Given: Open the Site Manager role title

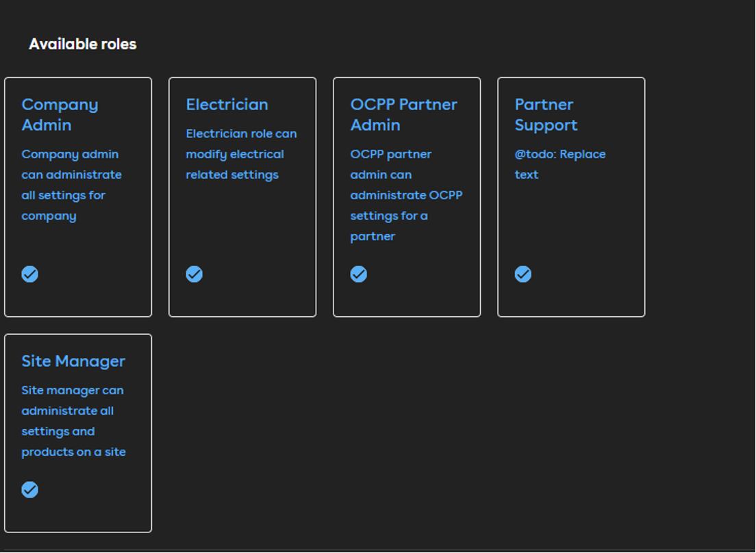Looking at the screenshot, I should click(73, 361).
